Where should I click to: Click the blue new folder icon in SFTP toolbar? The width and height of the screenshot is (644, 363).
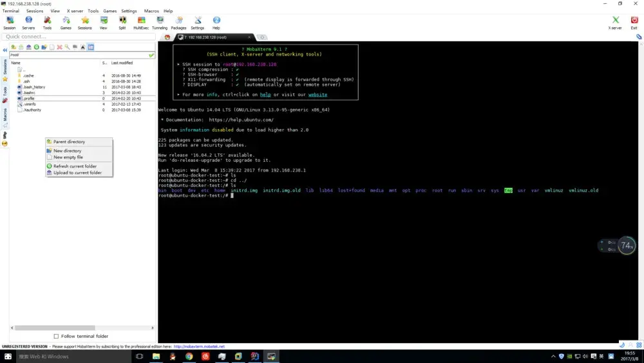(44, 47)
